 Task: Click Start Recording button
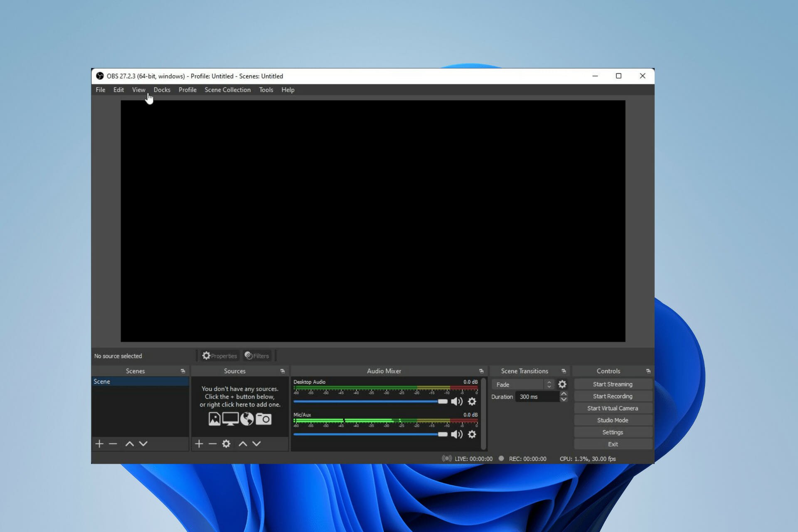[613, 396]
